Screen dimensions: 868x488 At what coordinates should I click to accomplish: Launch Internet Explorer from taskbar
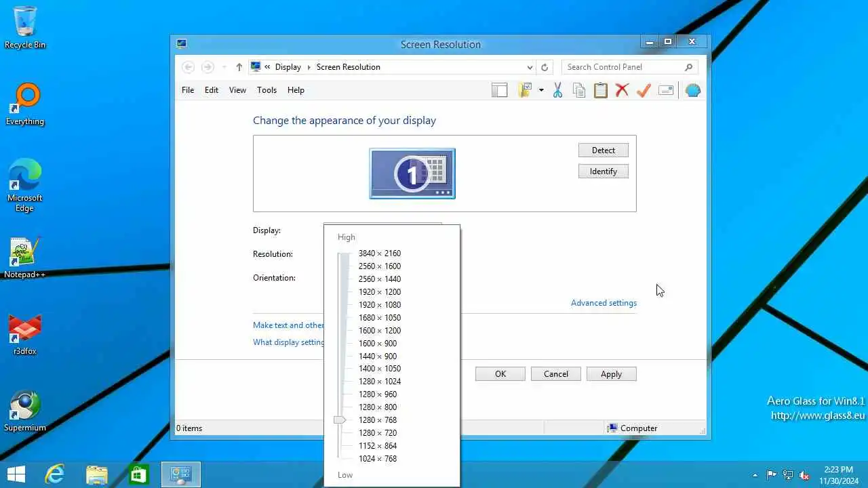tap(54, 474)
